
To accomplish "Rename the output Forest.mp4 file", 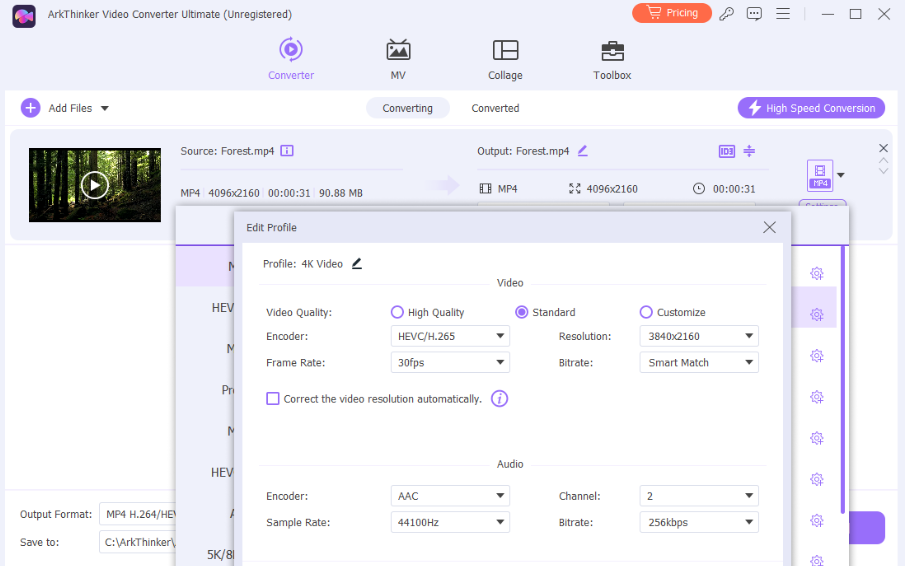I will coord(582,151).
